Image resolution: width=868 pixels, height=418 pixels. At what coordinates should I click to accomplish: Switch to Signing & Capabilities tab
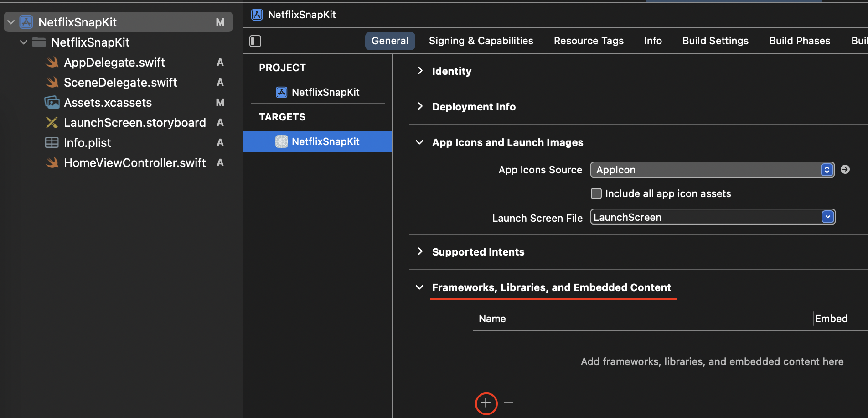point(481,41)
